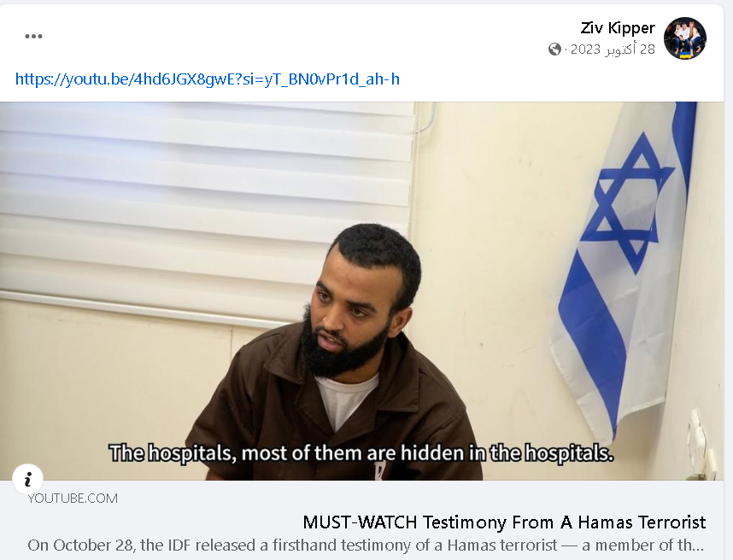The height and width of the screenshot is (560, 733).
Task: Open Ziv Kipper's profile picture
Action: (x=685, y=38)
